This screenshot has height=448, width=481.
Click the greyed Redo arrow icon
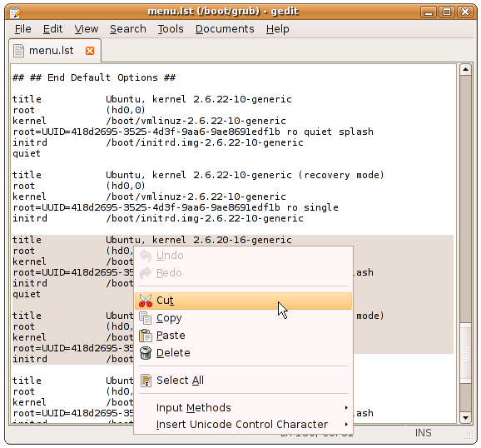(146, 273)
